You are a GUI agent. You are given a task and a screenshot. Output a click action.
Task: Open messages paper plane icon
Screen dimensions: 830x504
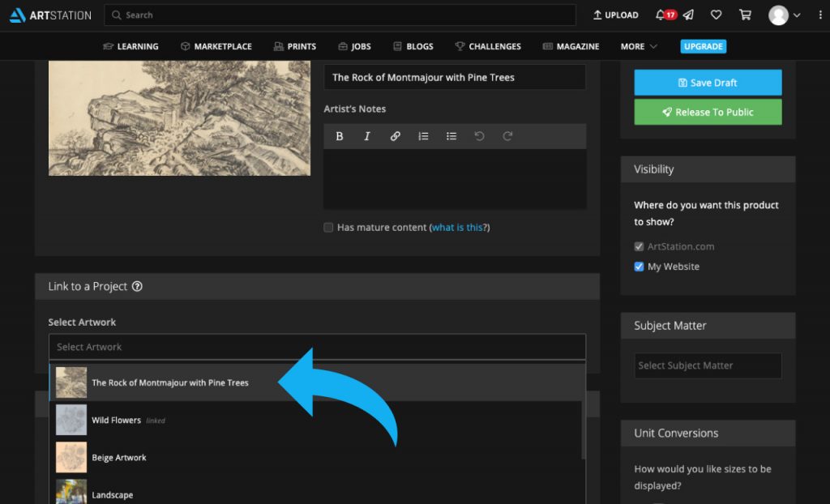tap(688, 15)
